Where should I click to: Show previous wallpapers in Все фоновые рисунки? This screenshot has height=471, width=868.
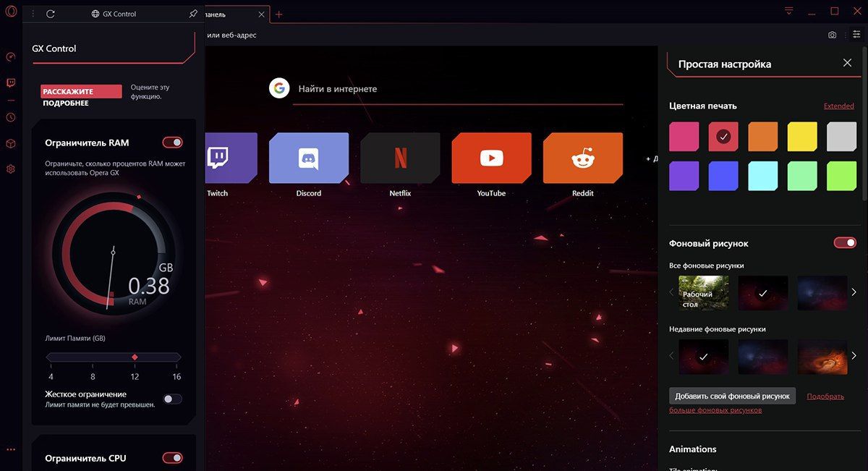(x=671, y=292)
